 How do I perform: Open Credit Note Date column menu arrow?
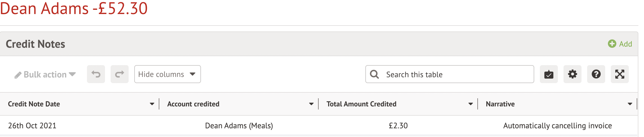(152, 104)
